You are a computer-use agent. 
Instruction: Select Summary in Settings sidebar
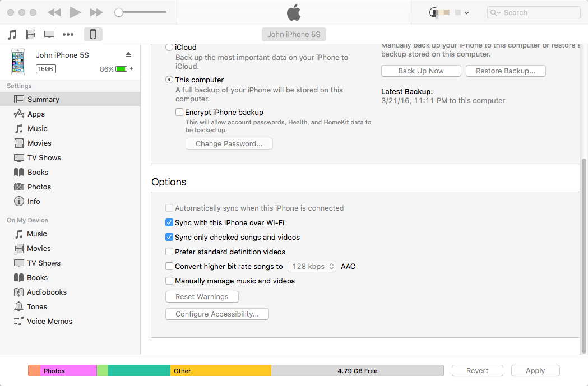click(x=70, y=99)
